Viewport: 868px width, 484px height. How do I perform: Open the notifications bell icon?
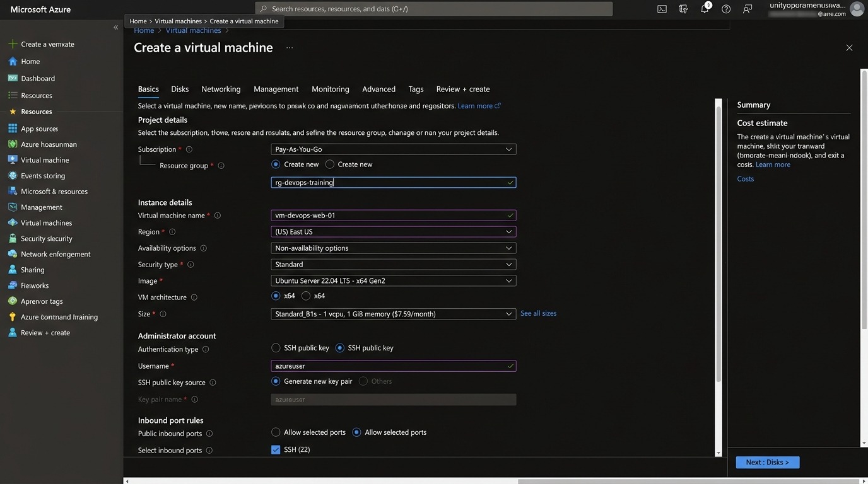pyautogui.click(x=705, y=9)
